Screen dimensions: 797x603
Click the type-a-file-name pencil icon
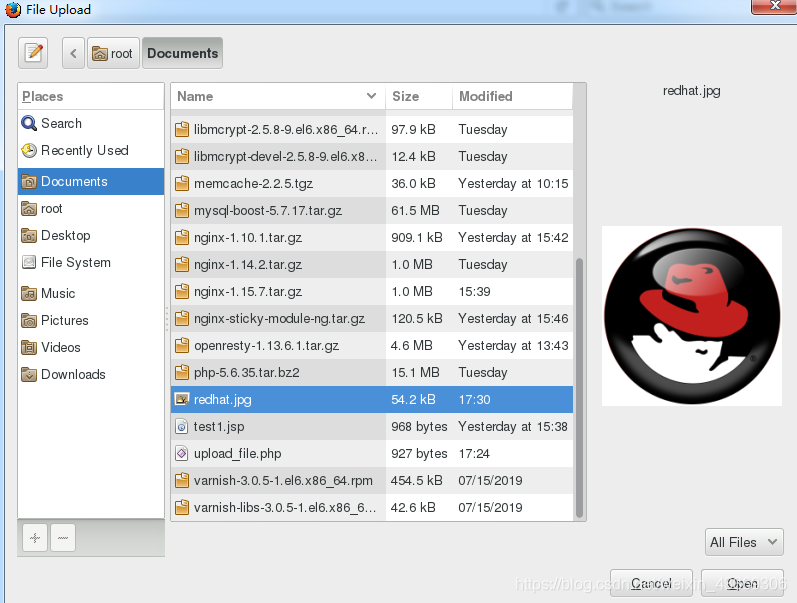point(33,53)
